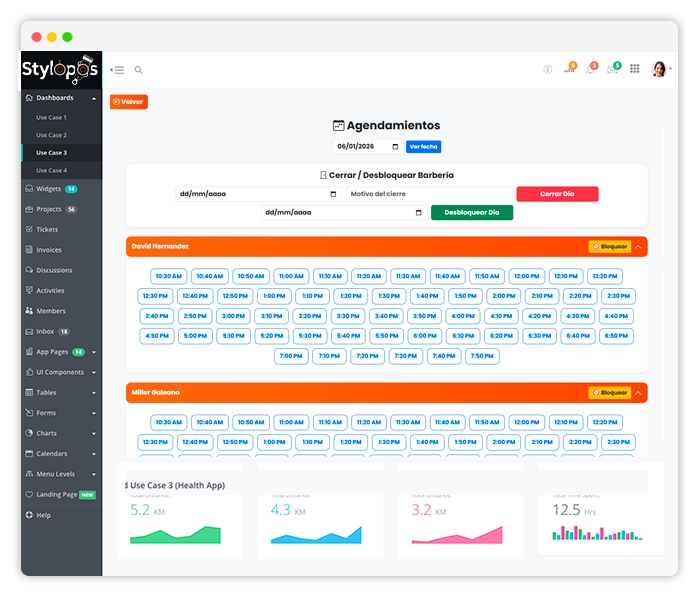Open the apps grid icon

pos(634,69)
